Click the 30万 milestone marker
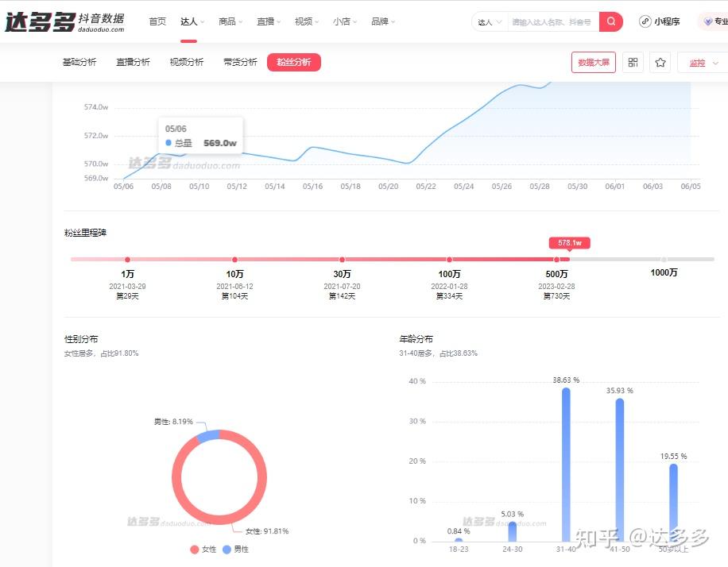728x567 pixels. 343,260
